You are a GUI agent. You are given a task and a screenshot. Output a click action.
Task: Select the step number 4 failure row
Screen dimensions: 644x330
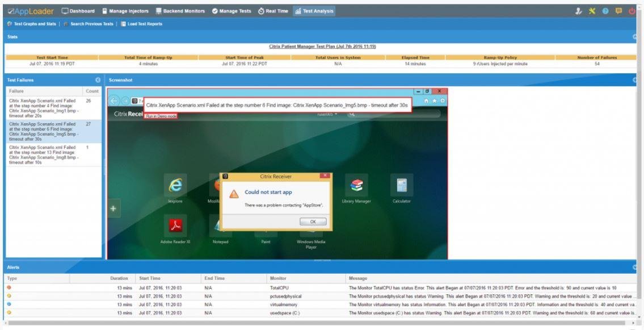(x=53, y=108)
